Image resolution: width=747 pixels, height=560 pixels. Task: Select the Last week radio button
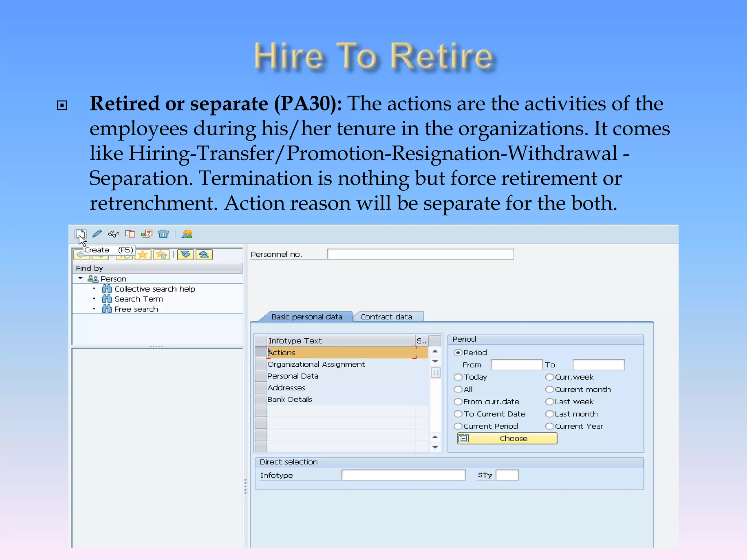coord(550,402)
